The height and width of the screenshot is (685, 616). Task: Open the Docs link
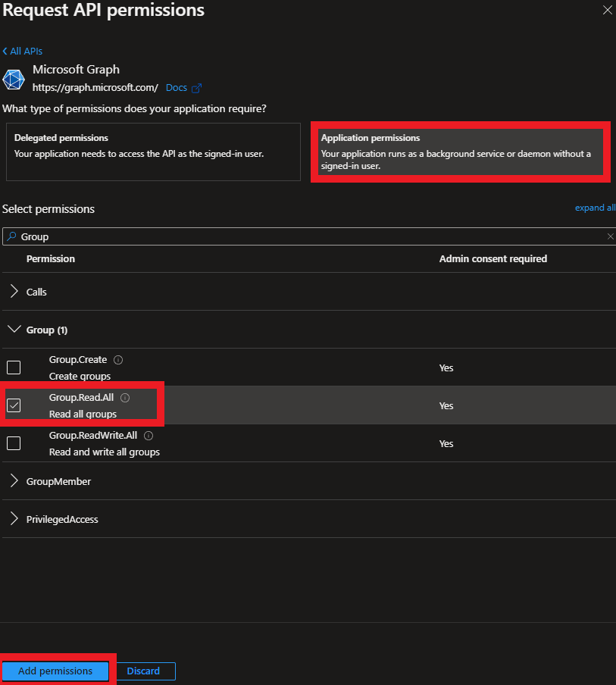point(177,88)
